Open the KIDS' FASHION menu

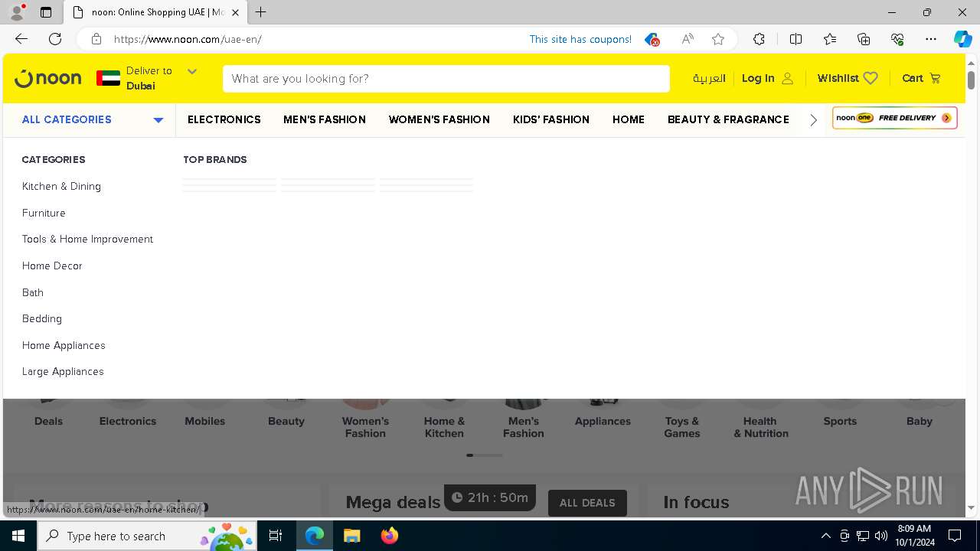[x=551, y=119]
